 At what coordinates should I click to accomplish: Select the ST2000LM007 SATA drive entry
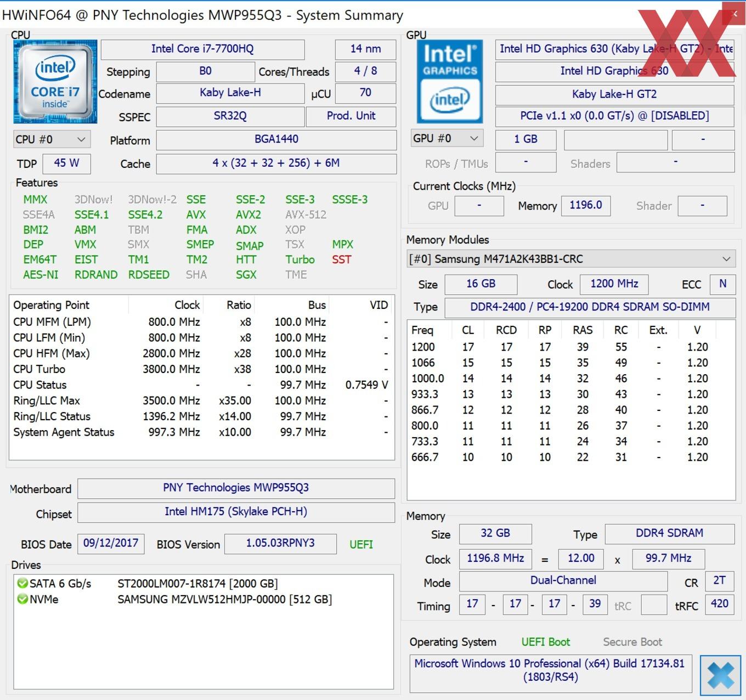click(x=197, y=584)
